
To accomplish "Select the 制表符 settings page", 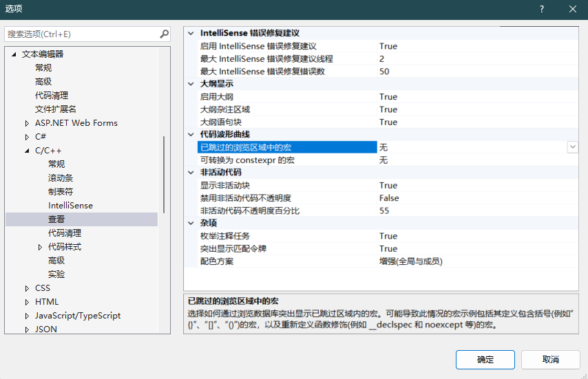I will click(x=61, y=192).
